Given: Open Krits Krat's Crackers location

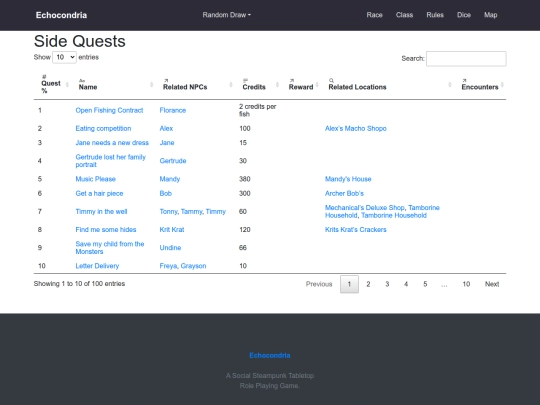Looking at the screenshot, I should tap(356, 230).
